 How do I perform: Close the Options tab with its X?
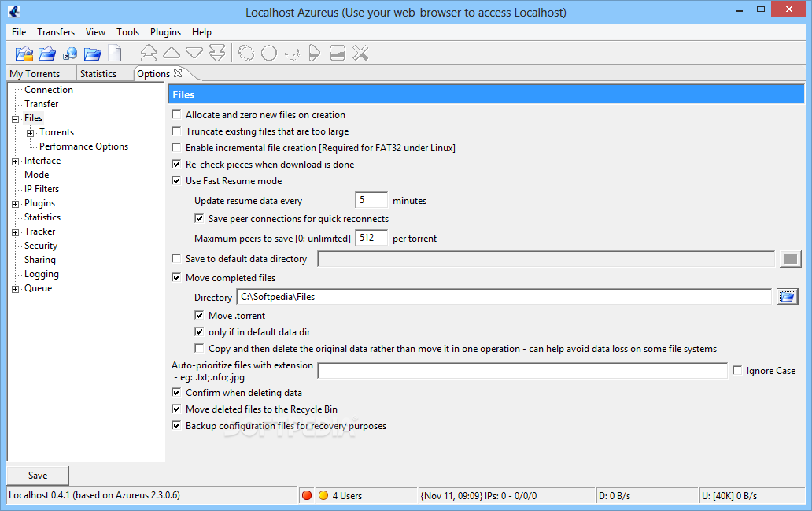tap(178, 73)
